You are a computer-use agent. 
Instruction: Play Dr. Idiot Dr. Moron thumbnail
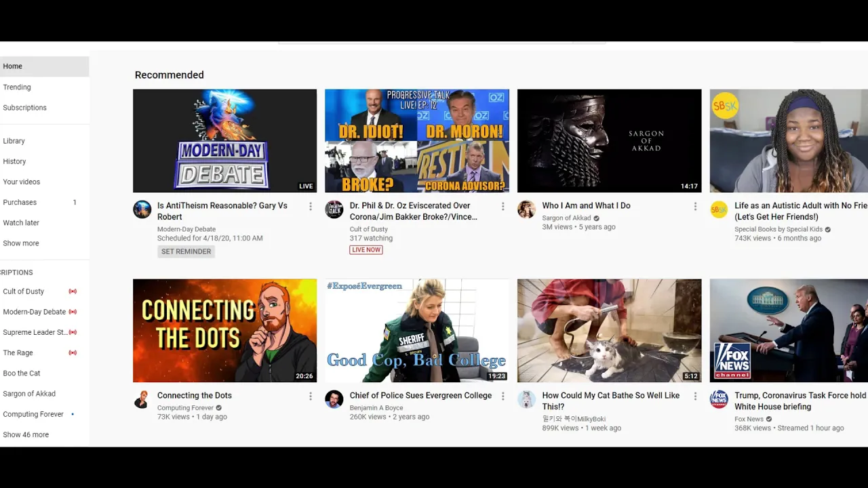tap(417, 141)
